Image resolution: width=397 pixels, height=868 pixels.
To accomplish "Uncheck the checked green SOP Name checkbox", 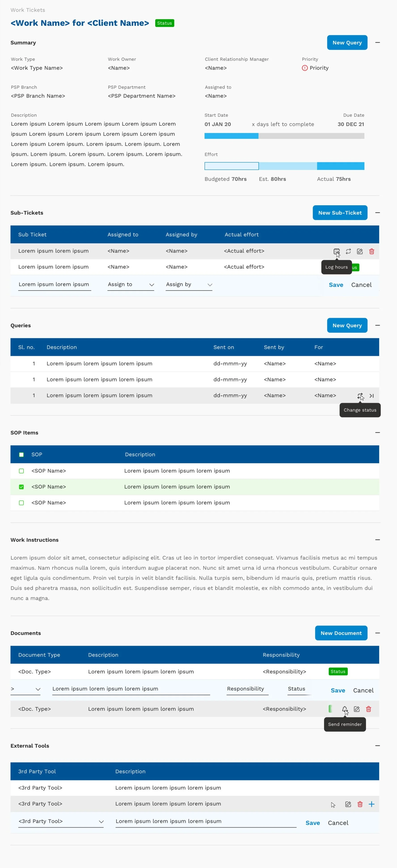I will [21, 487].
